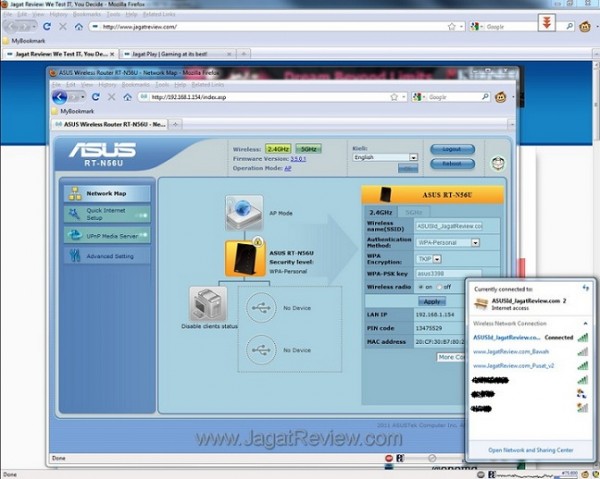Select the ASUS RT-N56U router icon
600x479 pixels.
coord(245,259)
